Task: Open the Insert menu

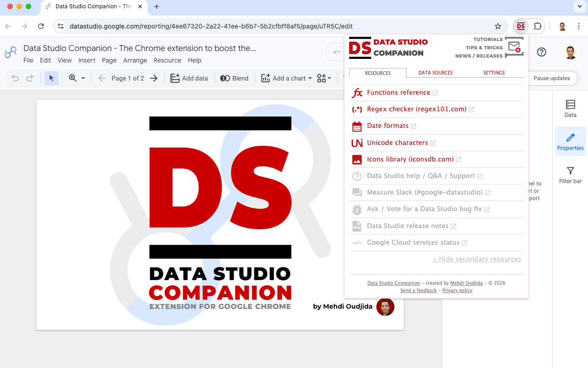Action: pyautogui.click(x=87, y=60)
